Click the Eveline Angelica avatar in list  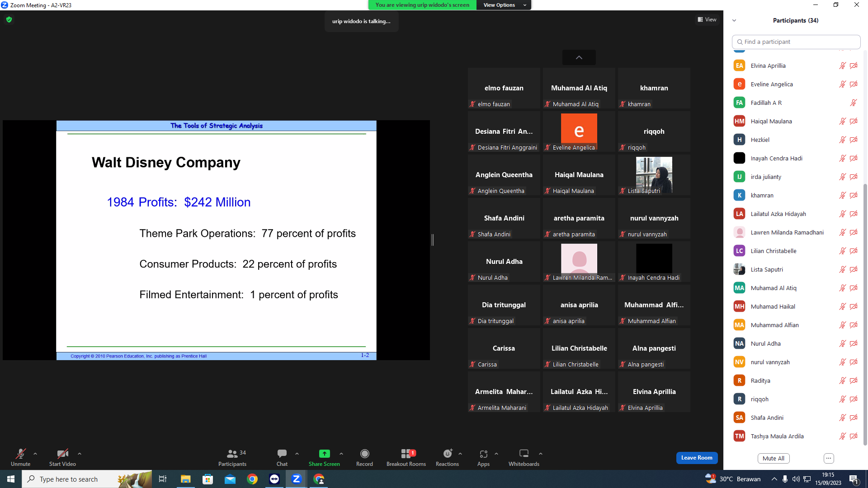coord(739,84)
